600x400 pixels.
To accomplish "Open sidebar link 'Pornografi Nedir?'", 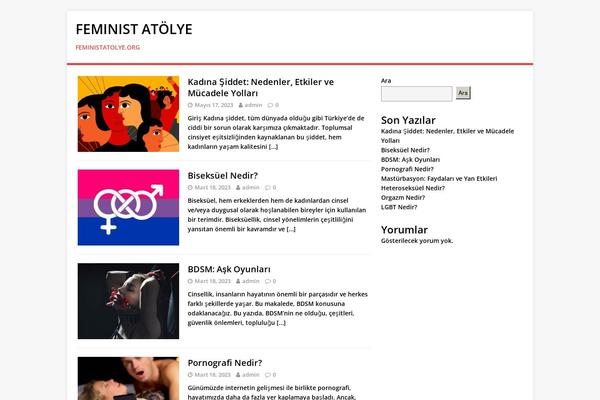I will tap(407, 169).
